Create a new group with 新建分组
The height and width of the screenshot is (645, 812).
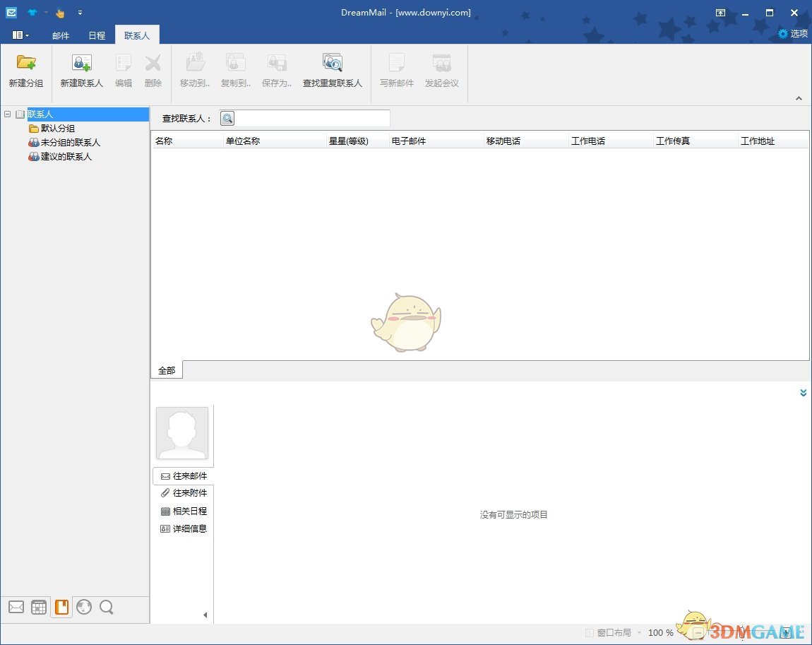[x=26, y=71]
